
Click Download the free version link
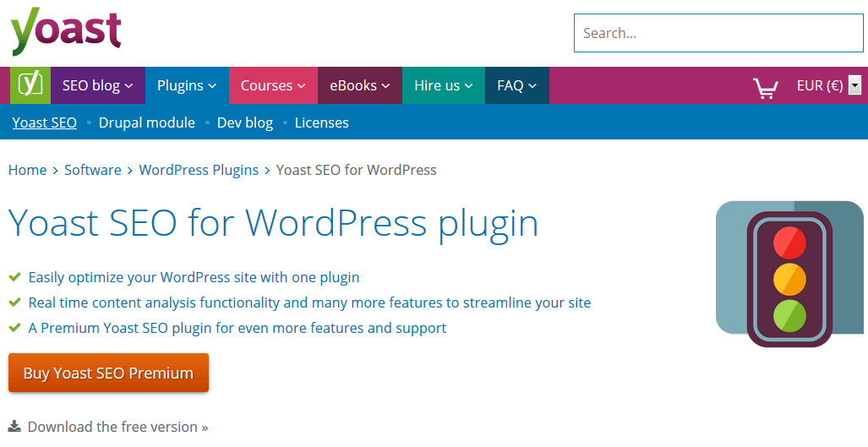pyautogui.click(x=118, y=427)
